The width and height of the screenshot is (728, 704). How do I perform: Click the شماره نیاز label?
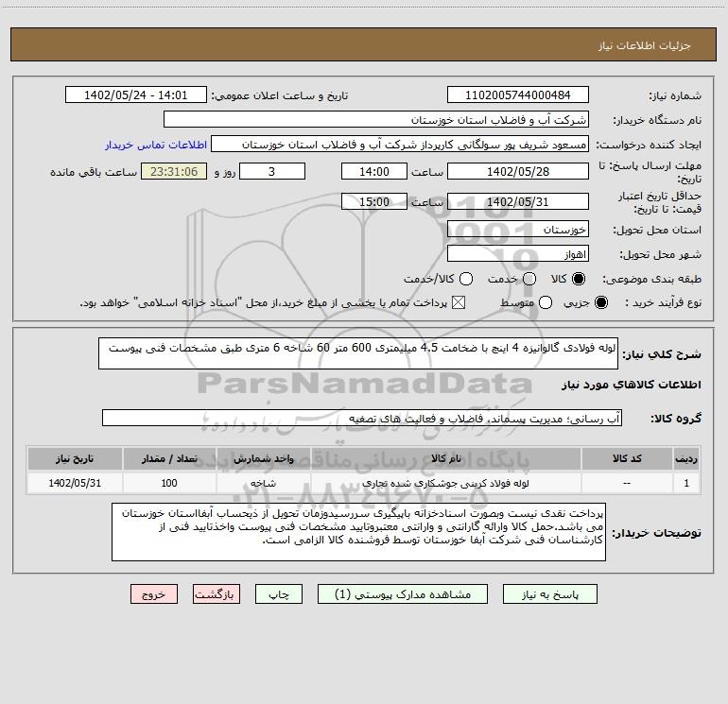[675, 96]
